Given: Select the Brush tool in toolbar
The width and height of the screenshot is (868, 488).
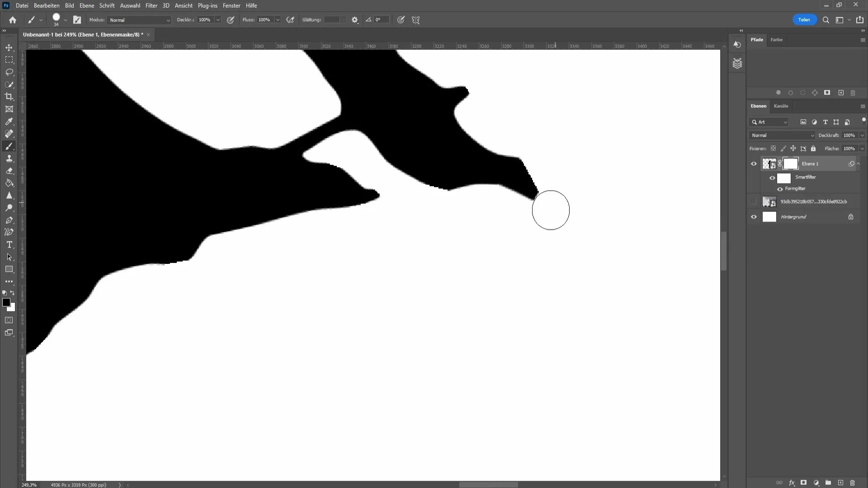Looking at the screenshot, I should pos(9,146).
